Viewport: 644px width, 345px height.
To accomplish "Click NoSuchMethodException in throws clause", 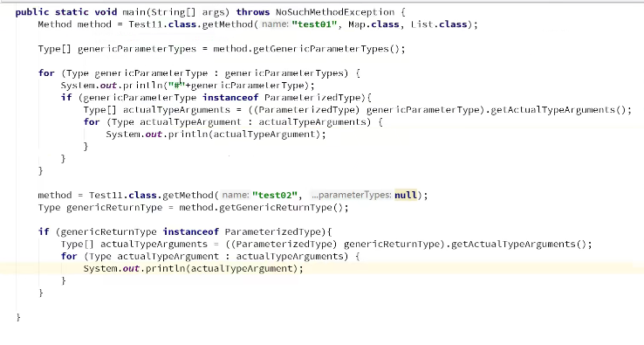I will (x=335, y=12).
